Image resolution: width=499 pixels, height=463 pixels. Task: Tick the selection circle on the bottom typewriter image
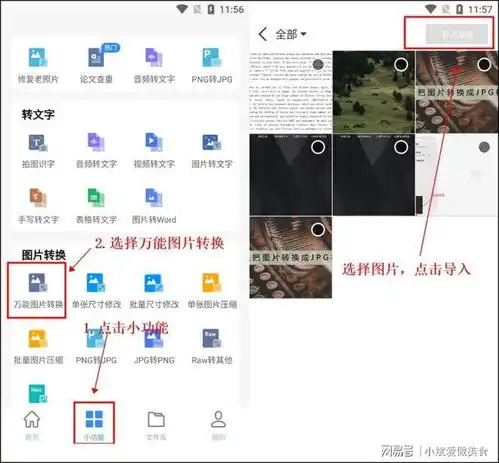click(x=318, y=229)
